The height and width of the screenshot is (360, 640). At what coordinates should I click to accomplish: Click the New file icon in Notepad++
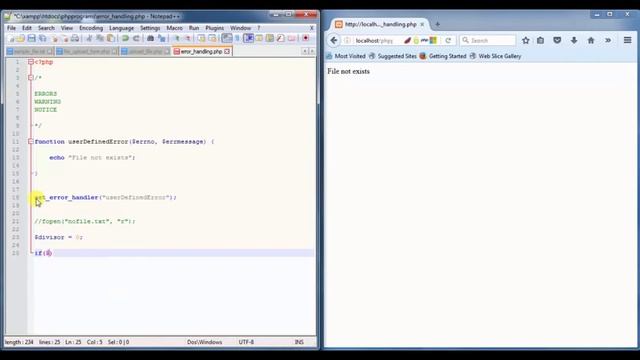[11, 38]
